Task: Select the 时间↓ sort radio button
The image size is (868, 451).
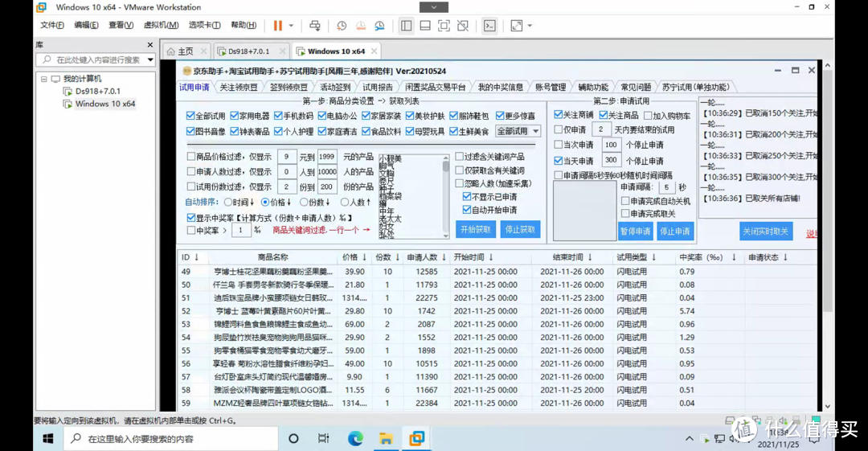Action: [227, 203]
